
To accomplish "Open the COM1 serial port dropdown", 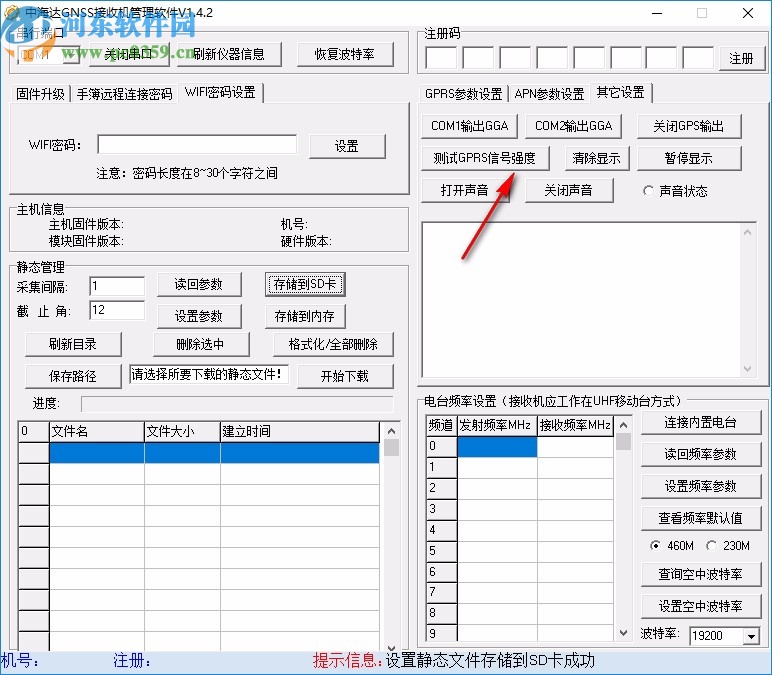I will tap(72, 55).
